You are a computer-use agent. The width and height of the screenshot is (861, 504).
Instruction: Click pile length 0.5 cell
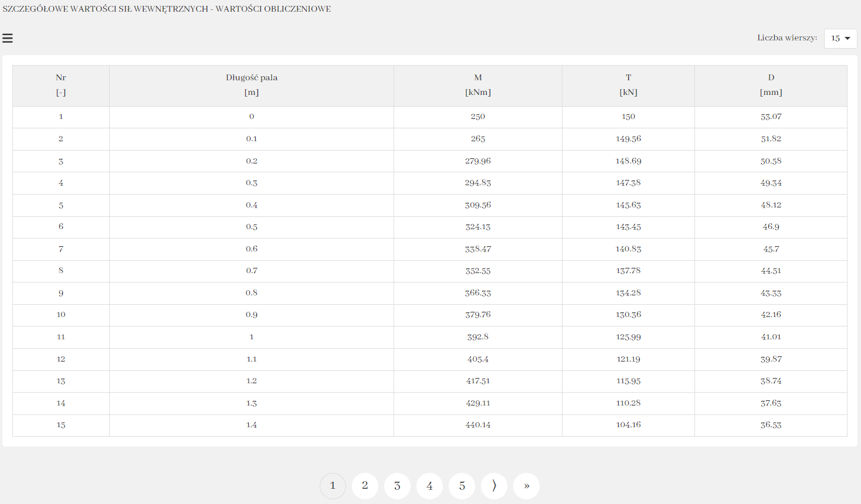(x=252, y=227)
